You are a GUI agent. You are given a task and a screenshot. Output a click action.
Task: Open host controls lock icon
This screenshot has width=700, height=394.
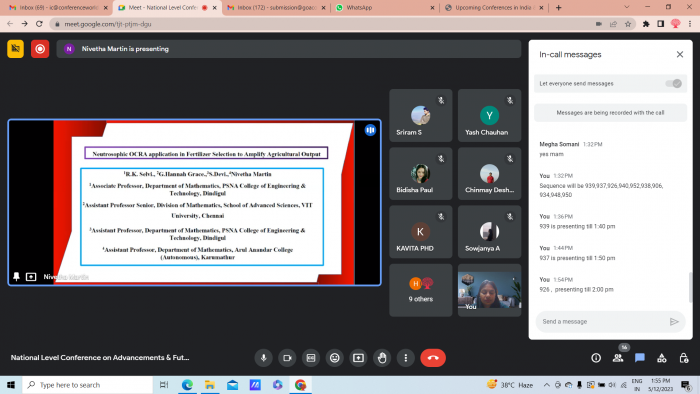click(683, 358)
